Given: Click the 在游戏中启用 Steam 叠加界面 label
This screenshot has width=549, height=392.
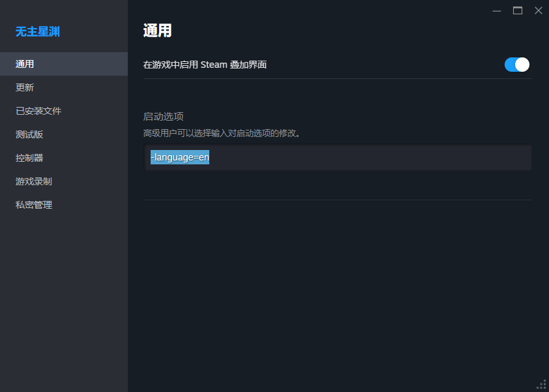Looking at the screenshot, I should click(205, 65).
